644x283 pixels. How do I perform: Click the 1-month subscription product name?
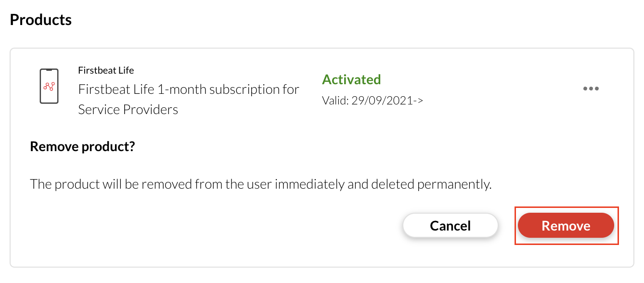click(189, 90)
